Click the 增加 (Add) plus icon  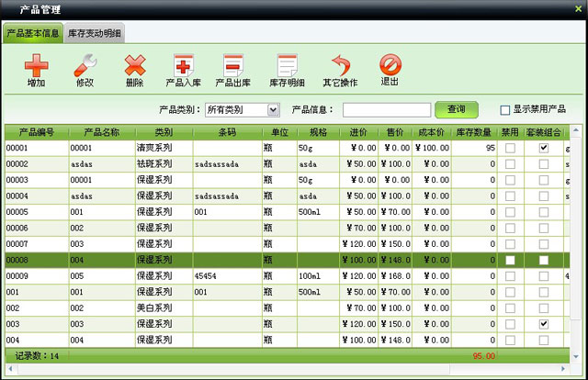point(36,65)
